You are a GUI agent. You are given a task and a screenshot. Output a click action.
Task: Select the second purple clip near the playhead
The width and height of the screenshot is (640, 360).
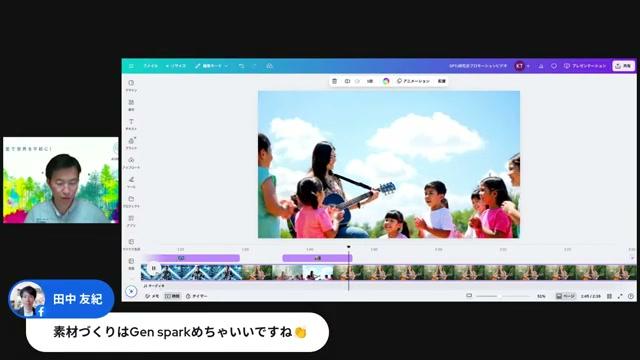click(317, 258)
